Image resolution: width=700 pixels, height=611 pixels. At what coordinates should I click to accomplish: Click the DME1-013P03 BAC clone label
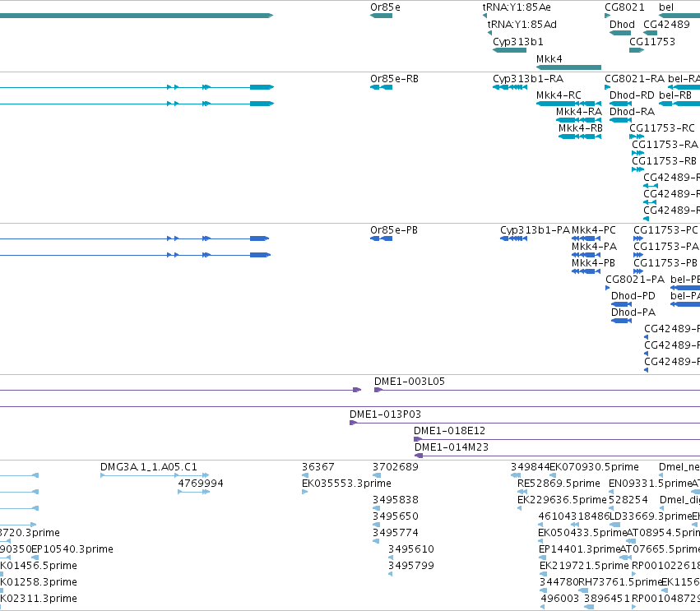[x=385, y=414]
